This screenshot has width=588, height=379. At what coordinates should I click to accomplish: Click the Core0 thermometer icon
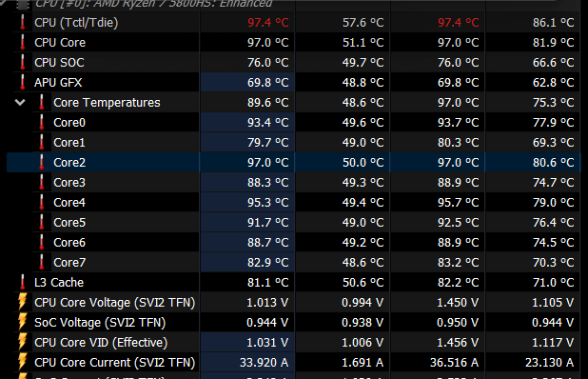tap(42, 122)
